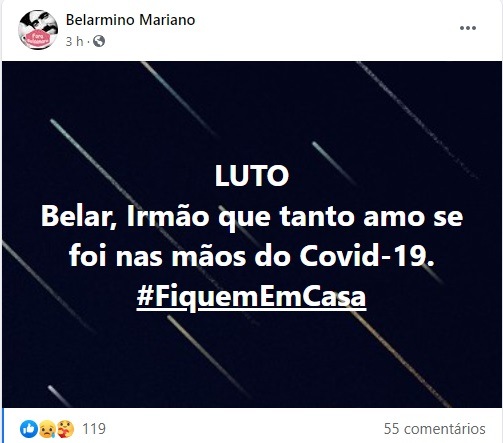Click the blue Like reaction icon
The image size is (503, 443).
pyautogui.click(x=29, y=429)
